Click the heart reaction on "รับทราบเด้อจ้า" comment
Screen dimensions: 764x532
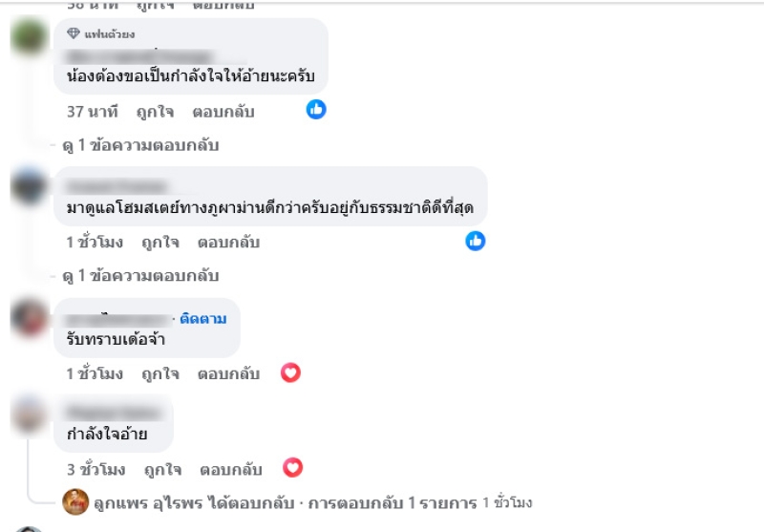(x=290, y=372)
